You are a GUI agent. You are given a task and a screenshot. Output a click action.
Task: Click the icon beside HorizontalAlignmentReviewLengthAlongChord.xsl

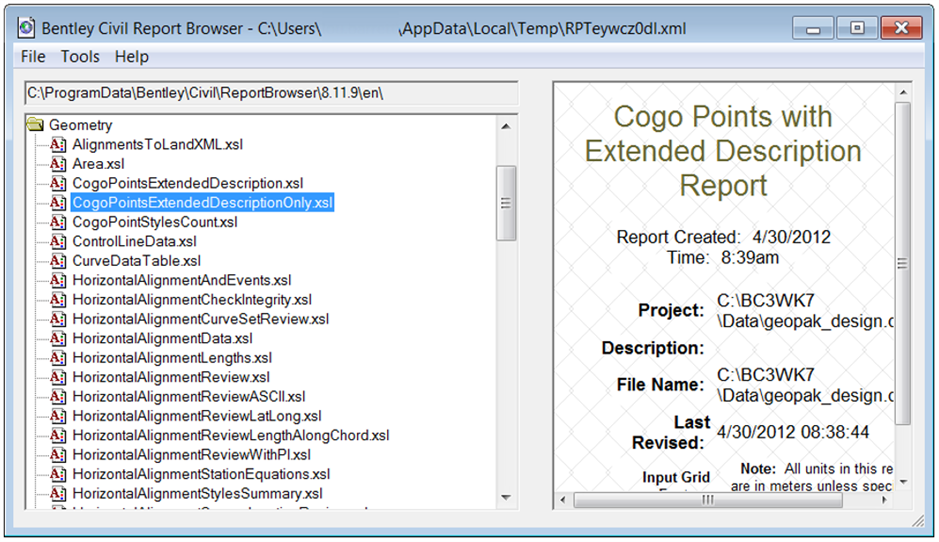click(58, 435)
